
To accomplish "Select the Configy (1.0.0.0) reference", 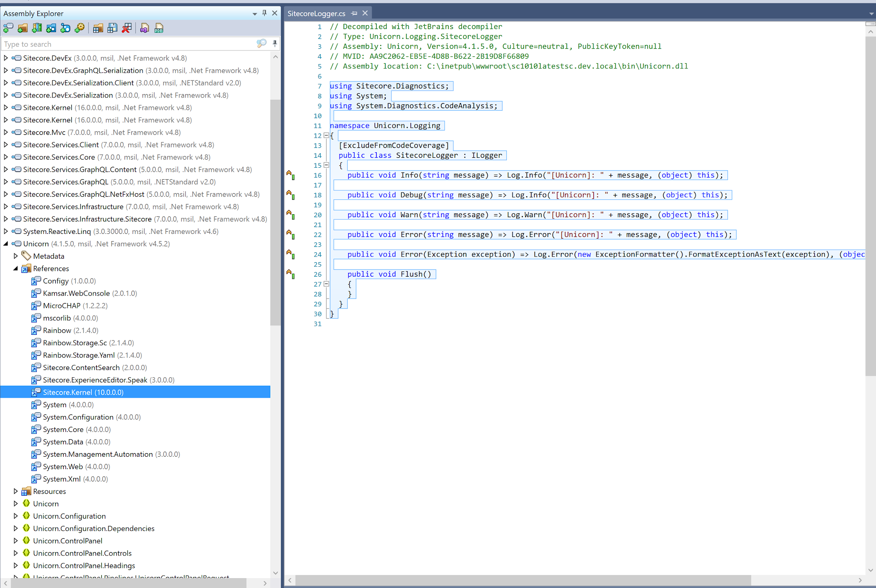I will (x=69, y=281).
